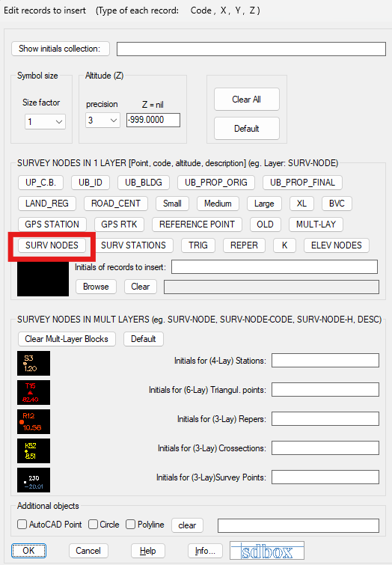Click the Z = nil value field
This screenshot has height=565, width=392.
153,120
